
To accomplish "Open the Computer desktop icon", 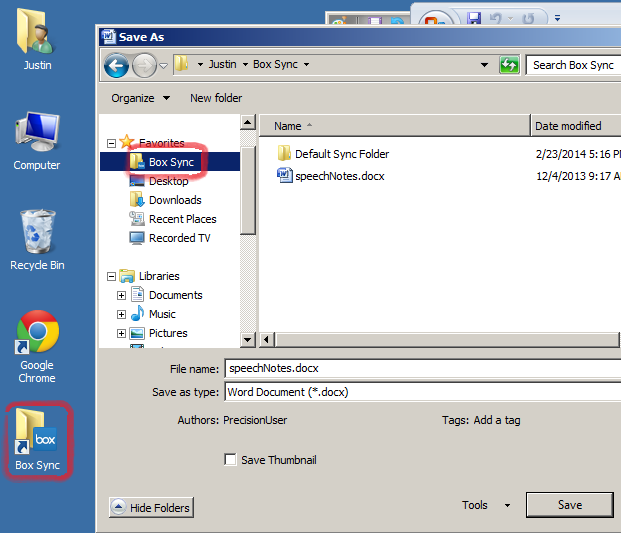I will tap(37, 141).
